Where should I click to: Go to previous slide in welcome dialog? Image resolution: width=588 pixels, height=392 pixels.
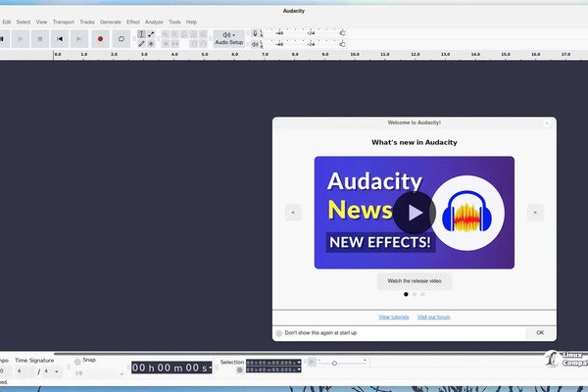coord(293,213)
